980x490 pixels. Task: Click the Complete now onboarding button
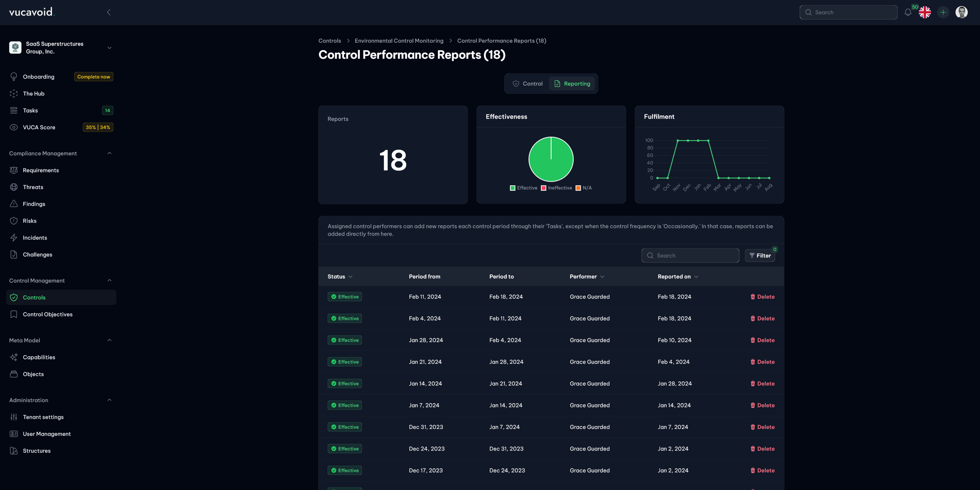pyautogui.click(x=94, y=77)
